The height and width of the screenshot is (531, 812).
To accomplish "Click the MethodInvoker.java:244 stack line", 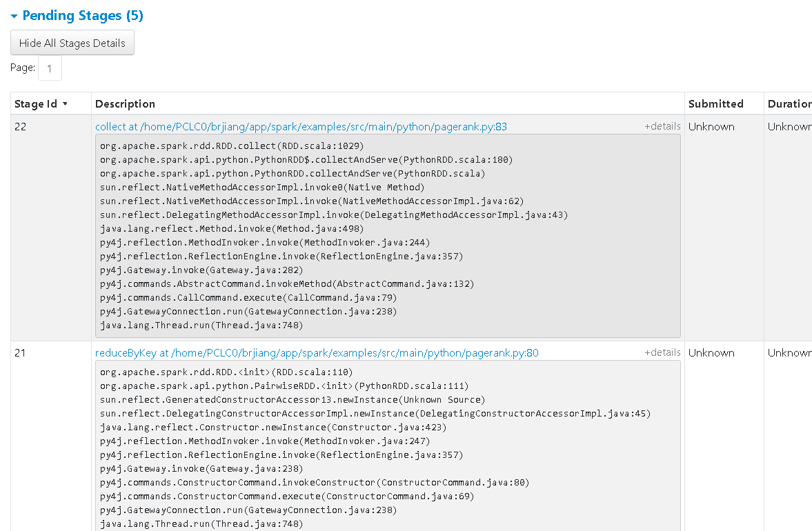I will [x=265, y=243].
